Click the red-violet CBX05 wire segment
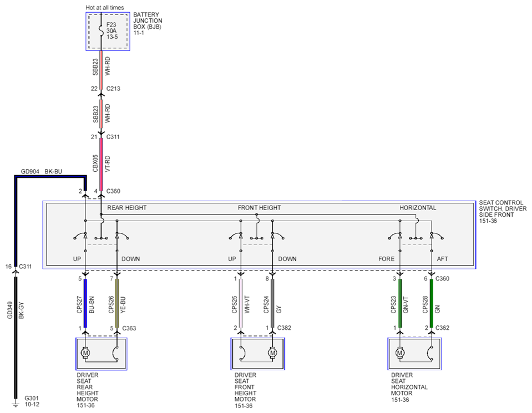The width and height of the screenshot is (532, 413). tap(101, 164)
